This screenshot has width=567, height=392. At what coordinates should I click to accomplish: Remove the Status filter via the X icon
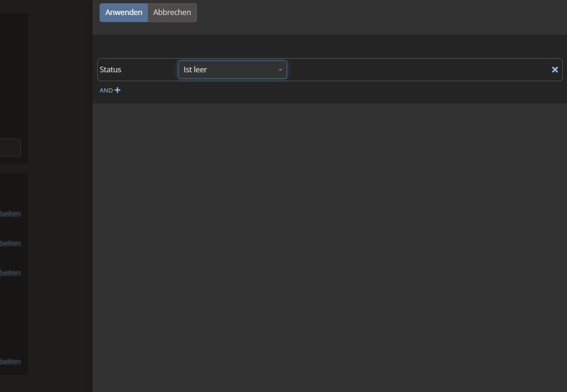pyautogui.click(x=555, y=69)
